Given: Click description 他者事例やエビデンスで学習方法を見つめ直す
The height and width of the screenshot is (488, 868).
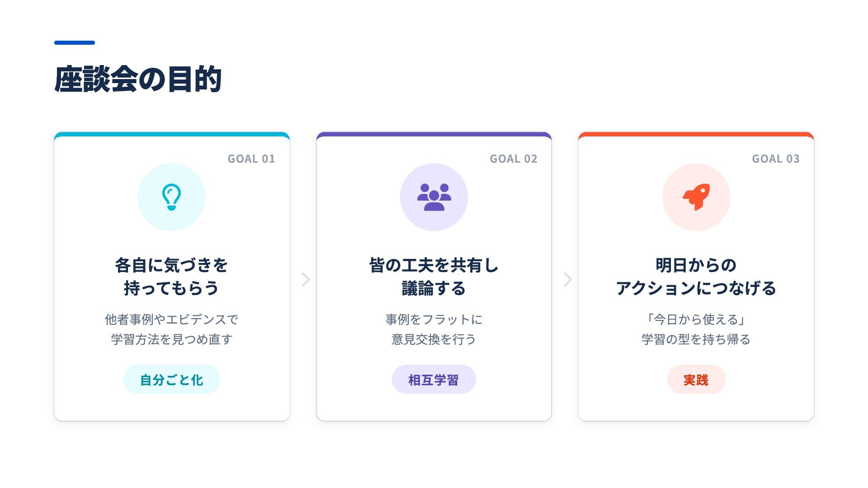Looking at the screenshot, I should (172, 329).
